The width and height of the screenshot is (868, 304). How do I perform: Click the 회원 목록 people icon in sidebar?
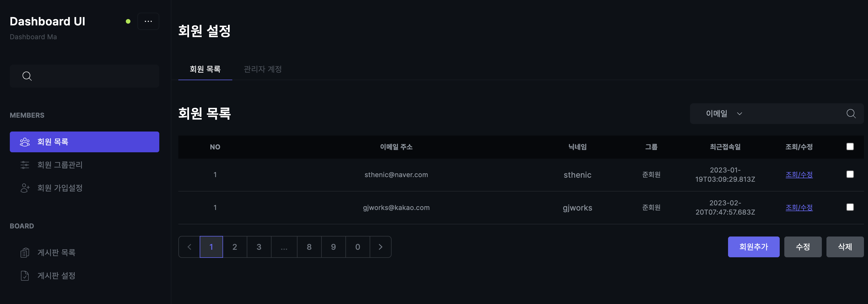tap(25, 142)
